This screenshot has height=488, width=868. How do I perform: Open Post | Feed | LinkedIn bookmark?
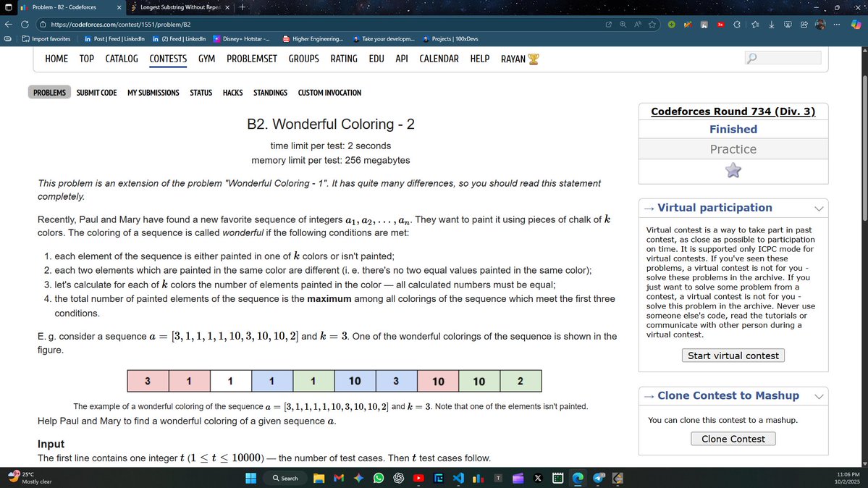[x=114, y=39]
